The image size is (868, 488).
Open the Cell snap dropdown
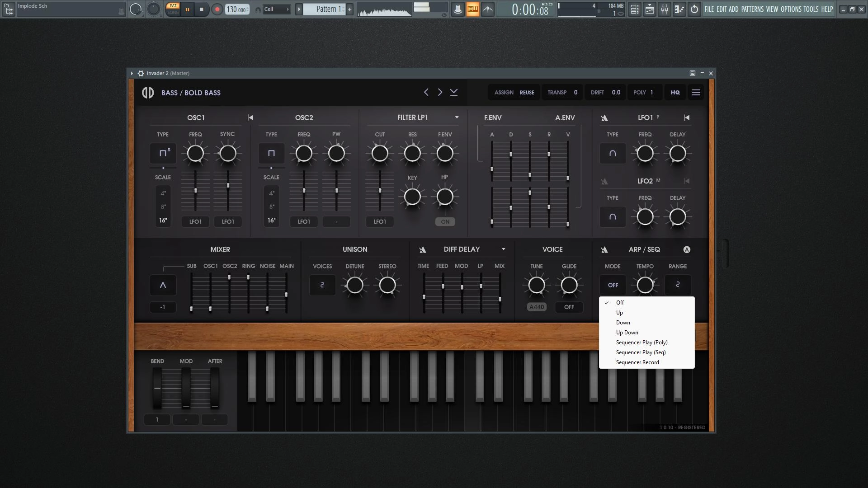click(276, 9)
